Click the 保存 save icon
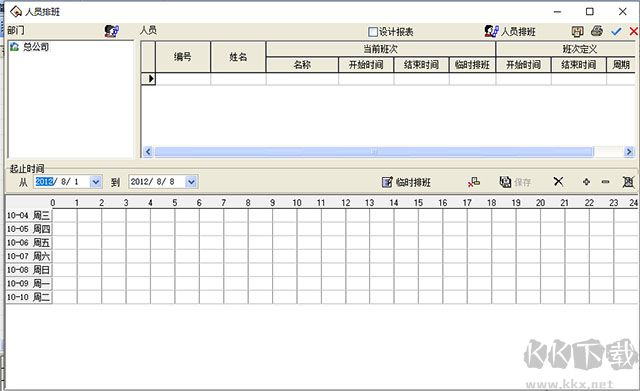The height and width of the screenshot is (391, 640). (515, 182)
